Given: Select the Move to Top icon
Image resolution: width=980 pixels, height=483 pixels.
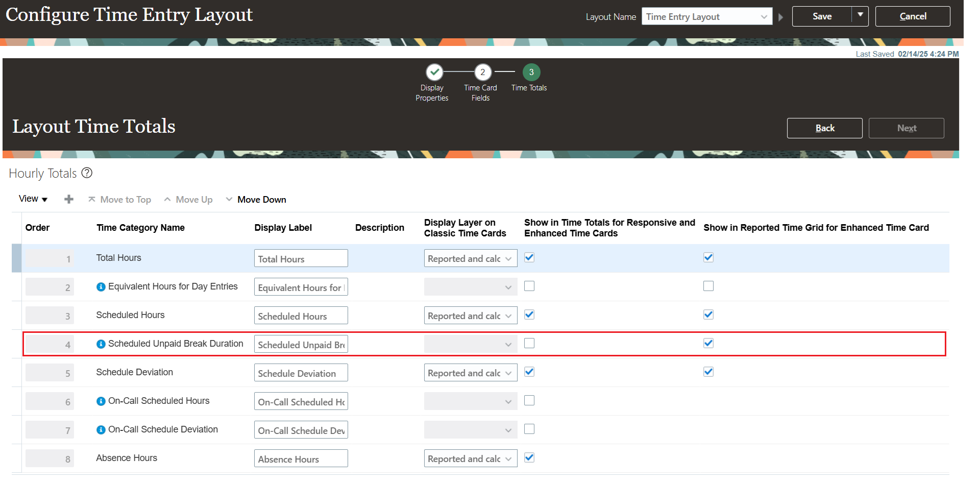Looking at the screenshot, I should (x=92, y=199).
